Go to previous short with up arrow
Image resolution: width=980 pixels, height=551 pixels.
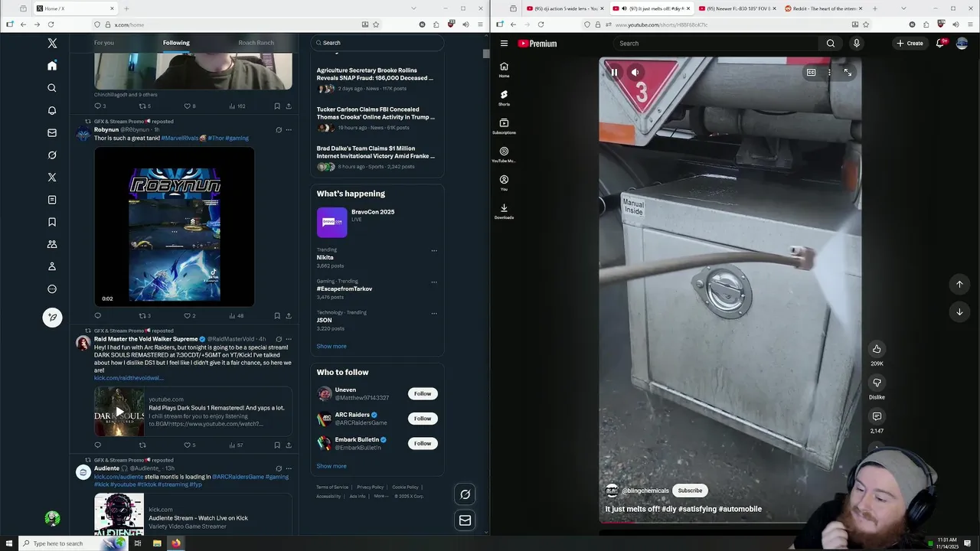coord(959,284)
